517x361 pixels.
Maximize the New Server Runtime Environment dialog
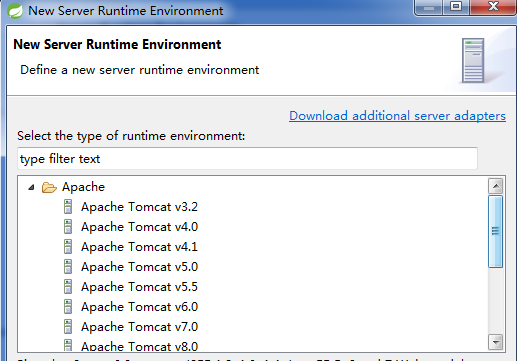[x=456, y=7]
